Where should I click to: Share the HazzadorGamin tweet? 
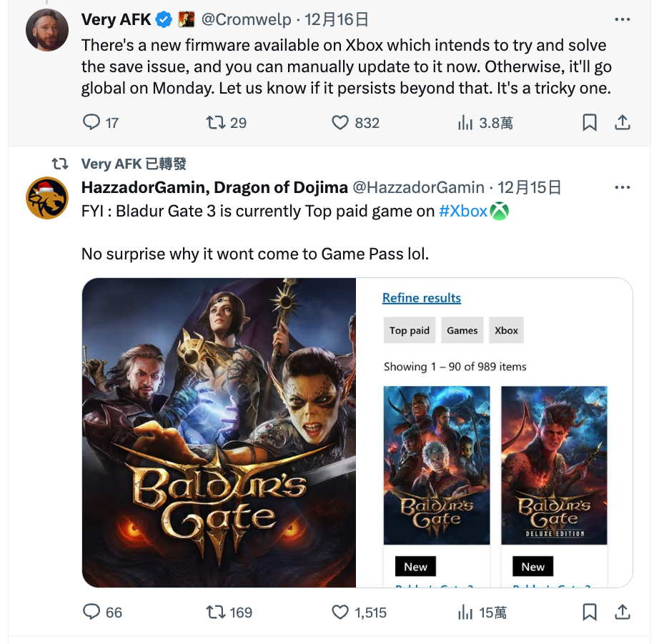pos(623,612)
